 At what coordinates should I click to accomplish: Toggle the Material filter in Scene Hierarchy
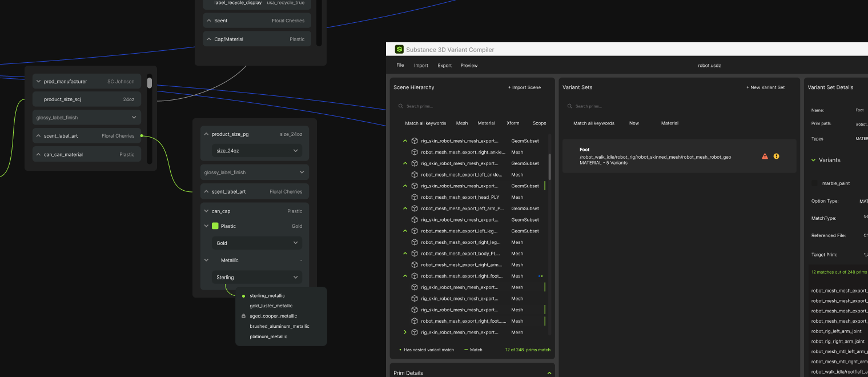[487, 123]
